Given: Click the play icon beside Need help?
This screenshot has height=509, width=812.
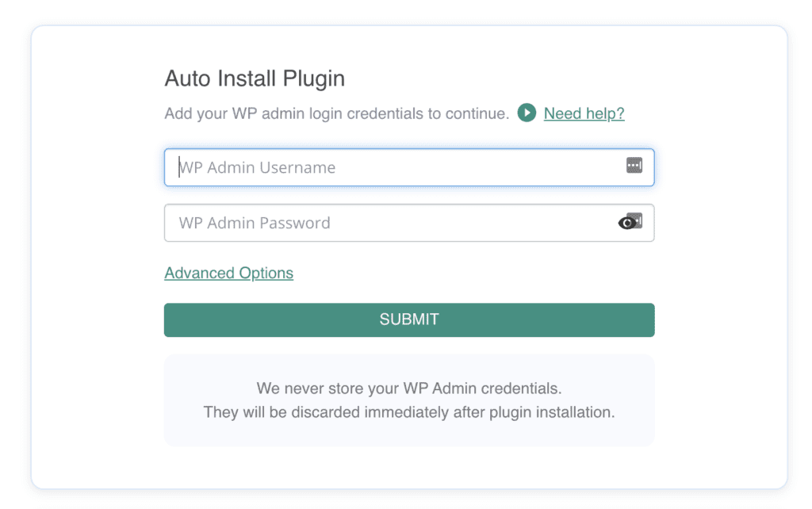Looking at the screenshot, I should (x=527, y=113).
